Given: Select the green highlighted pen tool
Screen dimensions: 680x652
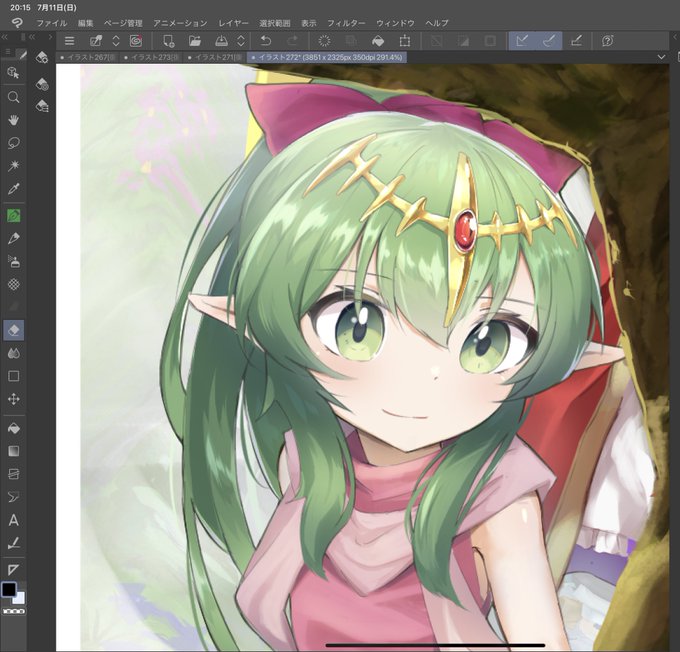Looking at the screenshot, I should click(x=13, y=215).
